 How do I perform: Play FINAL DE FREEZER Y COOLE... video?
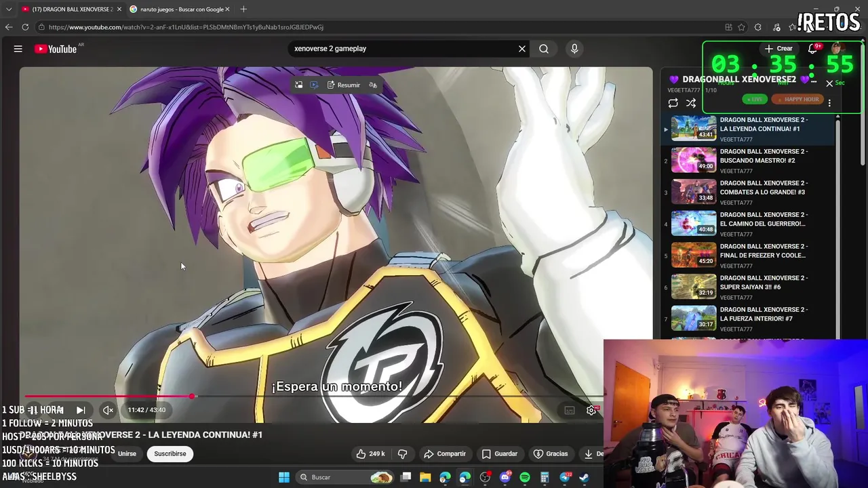tap(749, 256)
